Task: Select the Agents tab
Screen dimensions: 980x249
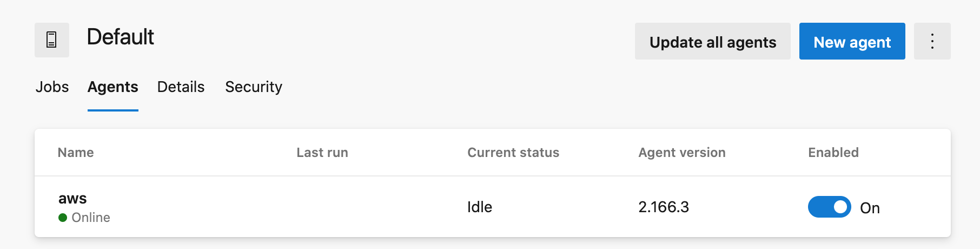Action: point(112,87)
